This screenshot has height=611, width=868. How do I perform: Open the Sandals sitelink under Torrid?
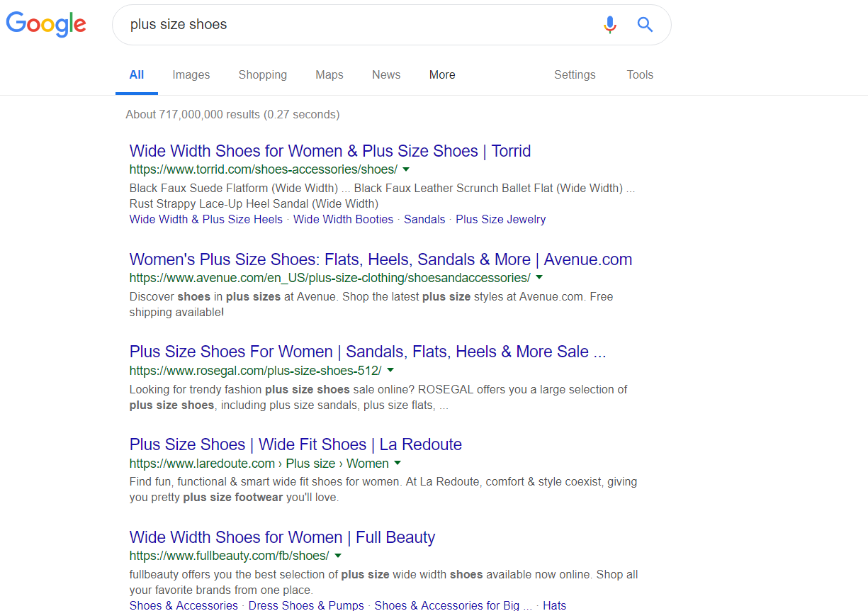424,219
